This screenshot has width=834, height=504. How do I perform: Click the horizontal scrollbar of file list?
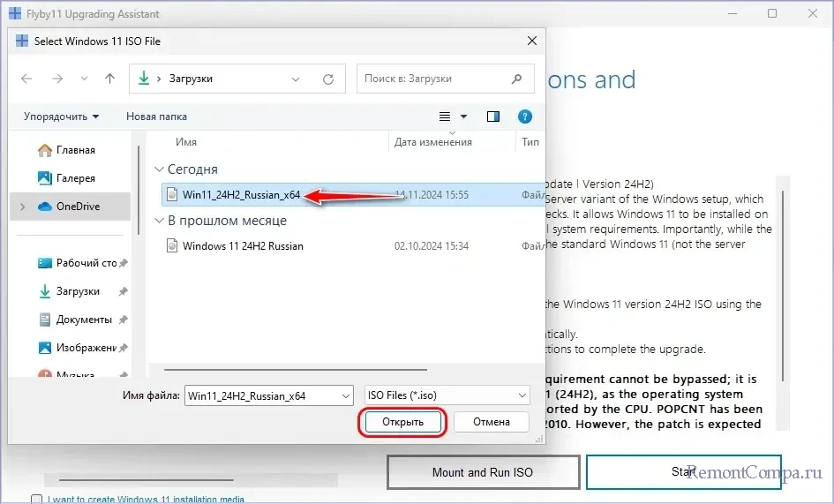click(296, 369)
